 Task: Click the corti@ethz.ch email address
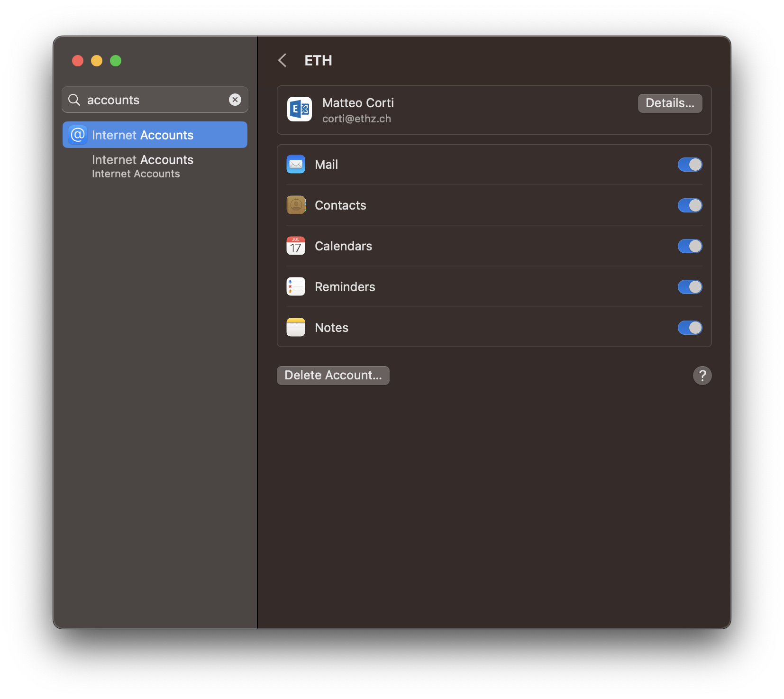(x=357, y=119)
